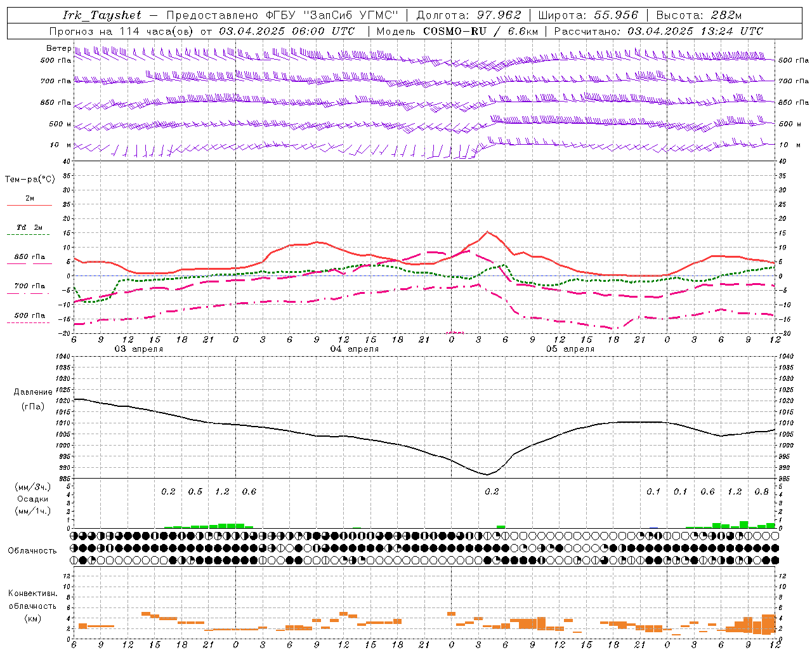The image size is (812, 650).
Task: Select the Td 2м dew point legend label
Action: [x=29, y=227]
